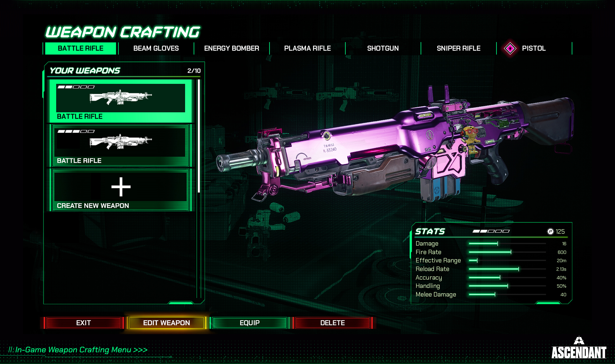This screenshot has width=615, height=364.
Task: Click tier pips in the Stats header
Action: coord(491,231)
